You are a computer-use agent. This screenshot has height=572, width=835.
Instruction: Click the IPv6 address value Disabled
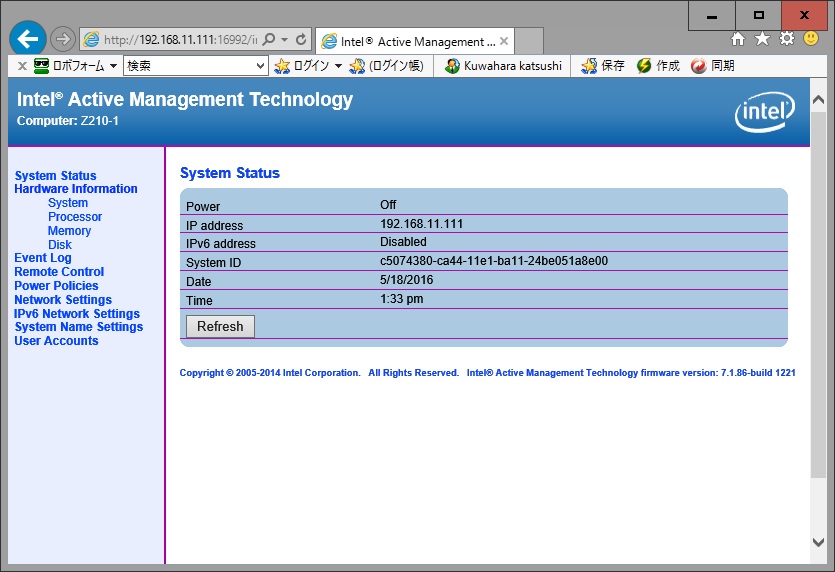(x=403, y=242)
